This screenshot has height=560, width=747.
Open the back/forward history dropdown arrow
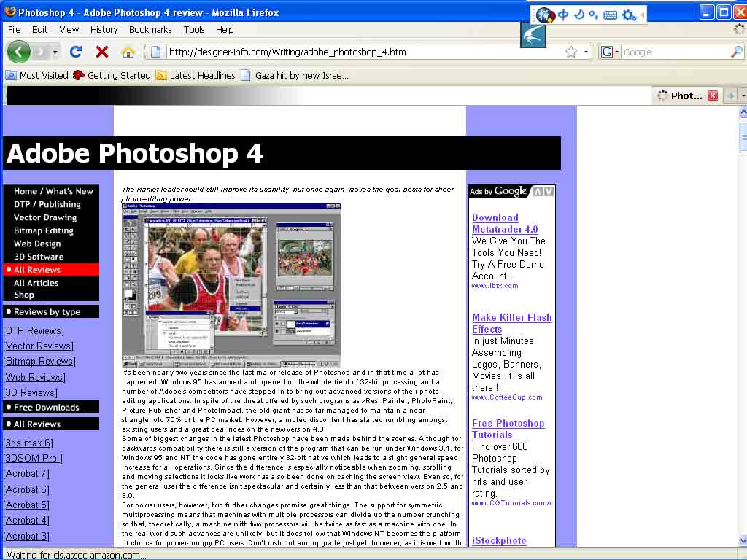(55, 52)
